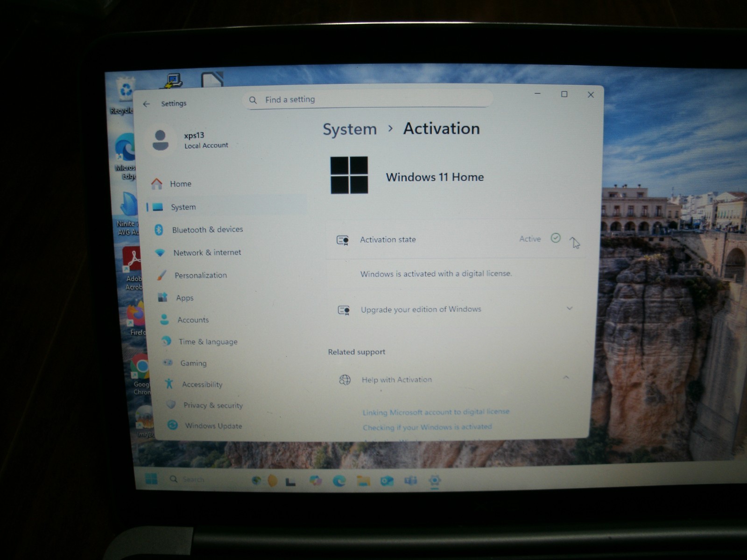Go back with the Settings back arrow
The height and width of the screenshot is (560, 747).
coord(147,104)
